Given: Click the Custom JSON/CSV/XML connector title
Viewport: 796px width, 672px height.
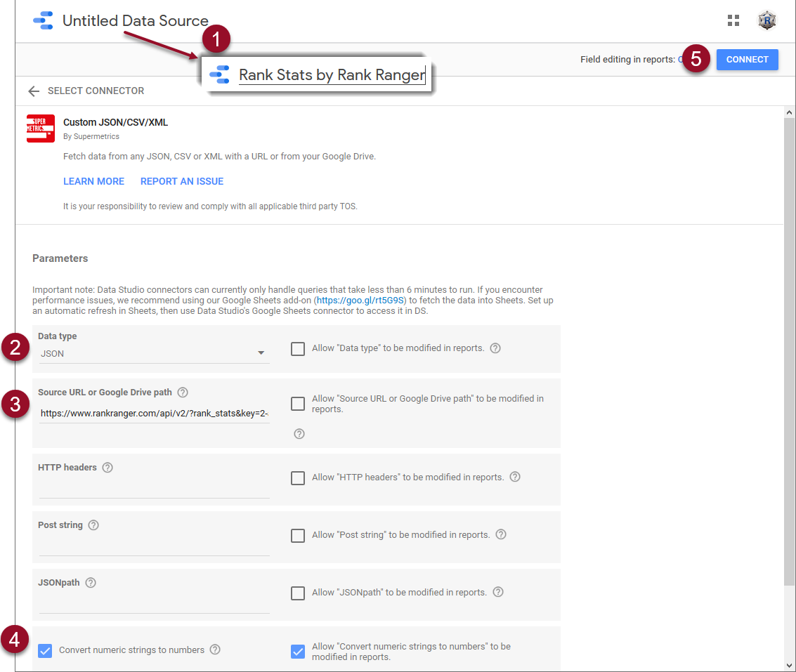Looking at the screenshot, I should pyautogui.click(x=115, y=122).
